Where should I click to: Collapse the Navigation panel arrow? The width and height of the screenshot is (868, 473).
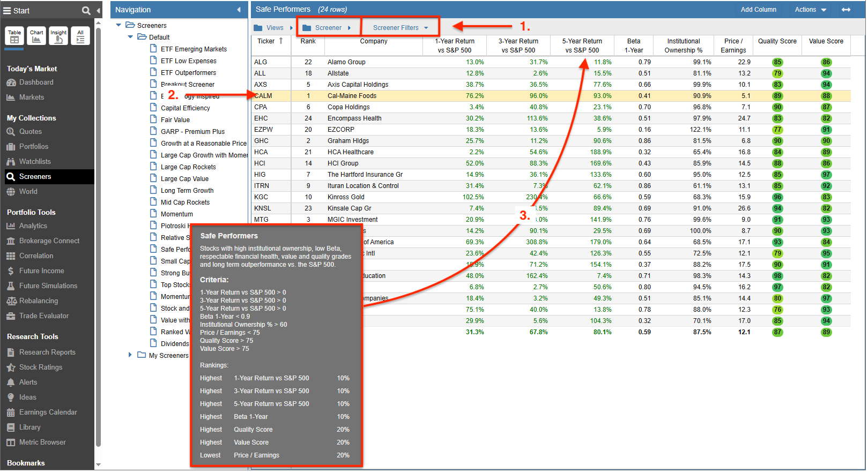click(x=239, y=10)
